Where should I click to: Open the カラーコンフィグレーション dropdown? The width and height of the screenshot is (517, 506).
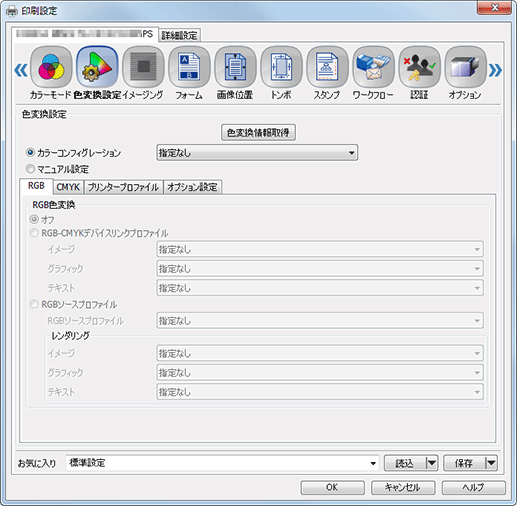pyautogui.click(x=257, y=153)
